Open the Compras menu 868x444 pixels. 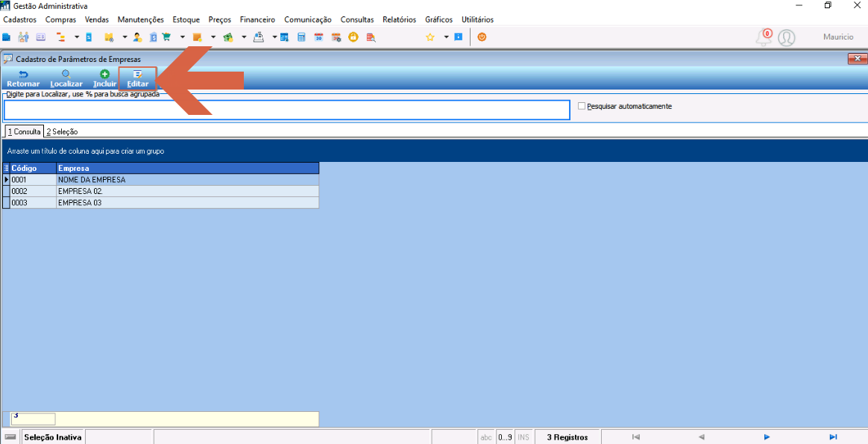61,19
